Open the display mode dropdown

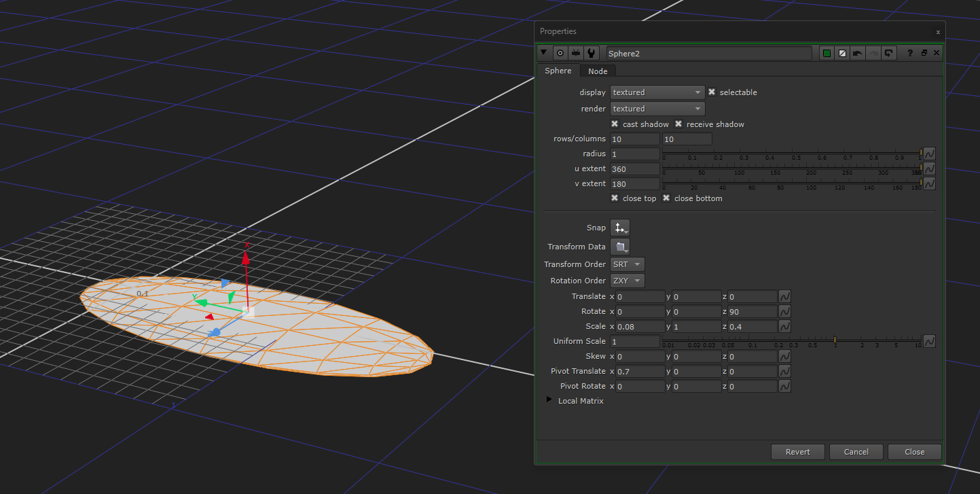(657, 92)
